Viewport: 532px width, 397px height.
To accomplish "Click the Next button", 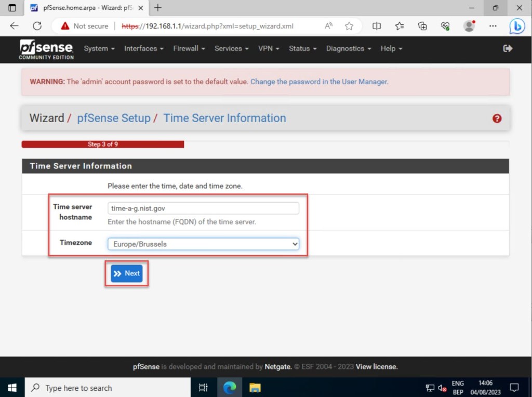I will (x=127, y=273).
